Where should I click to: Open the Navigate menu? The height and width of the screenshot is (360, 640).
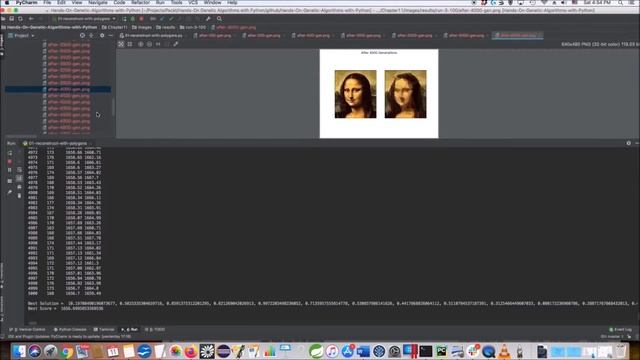pyautogui.click(x=98, y=2)
